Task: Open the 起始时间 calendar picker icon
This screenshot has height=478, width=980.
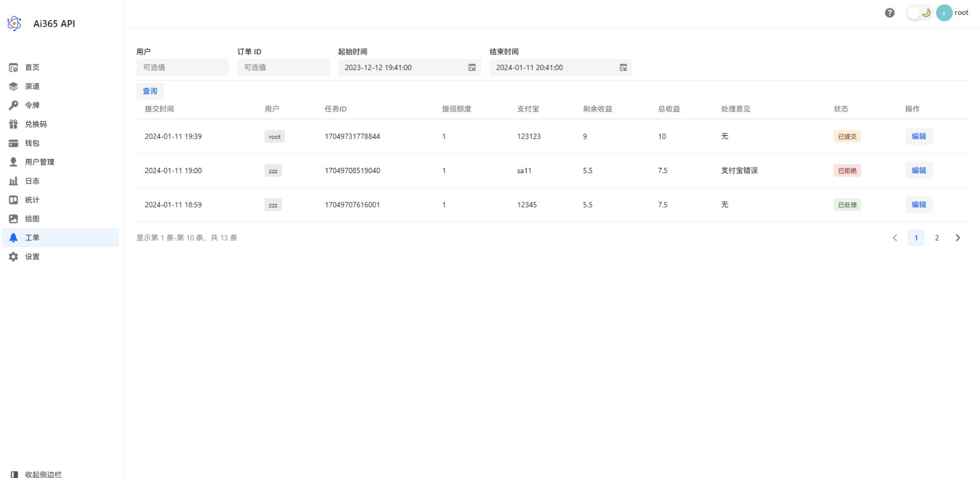Action: click(x=472, y=68)
